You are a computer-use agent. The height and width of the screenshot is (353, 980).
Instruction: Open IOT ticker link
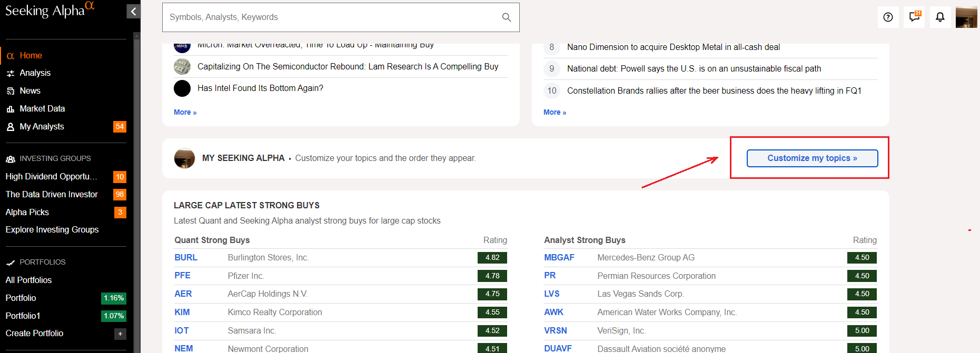(x=182, y=331)
